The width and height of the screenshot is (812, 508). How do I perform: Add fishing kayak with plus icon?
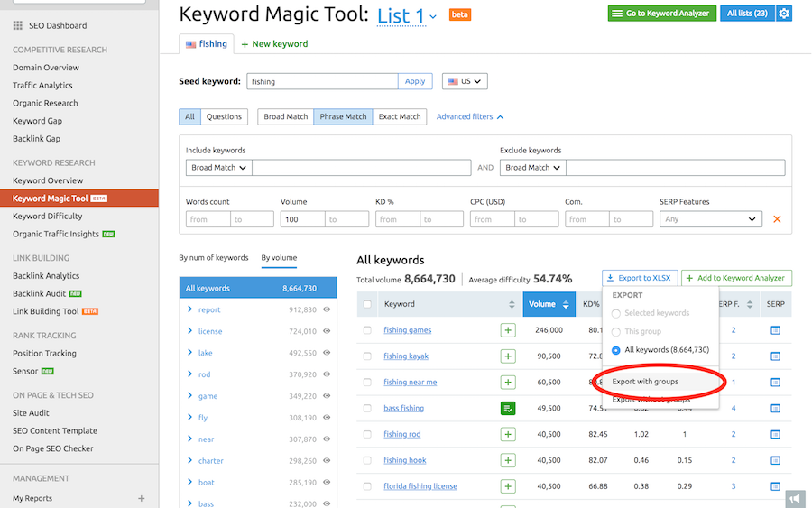[x=507, y=356]
